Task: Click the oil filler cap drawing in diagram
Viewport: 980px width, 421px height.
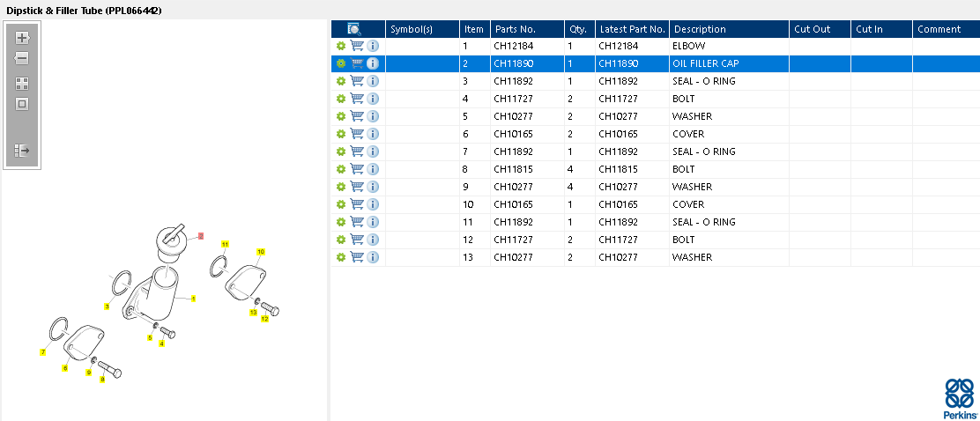Action: click(169, 244)
